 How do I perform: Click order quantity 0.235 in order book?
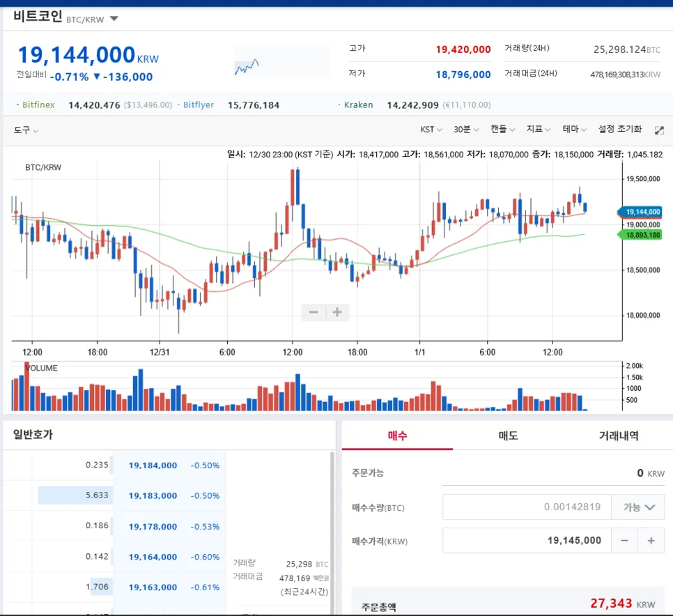[x=97, y=465]
